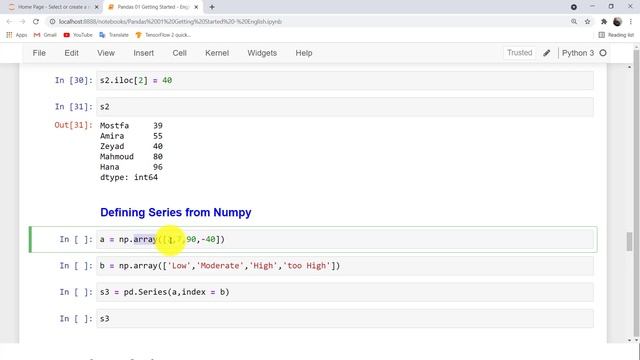Click the Defining Series from Numpy heading
640x360 pixels.
click(x=176, y=212)
